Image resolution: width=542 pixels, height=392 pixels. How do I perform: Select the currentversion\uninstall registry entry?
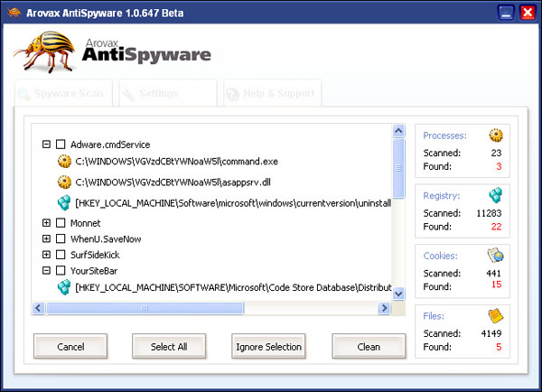point(233,203)
